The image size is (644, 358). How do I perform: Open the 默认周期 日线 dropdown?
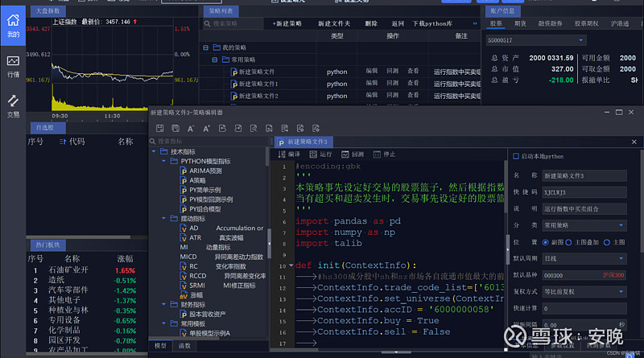pos(584,258)
